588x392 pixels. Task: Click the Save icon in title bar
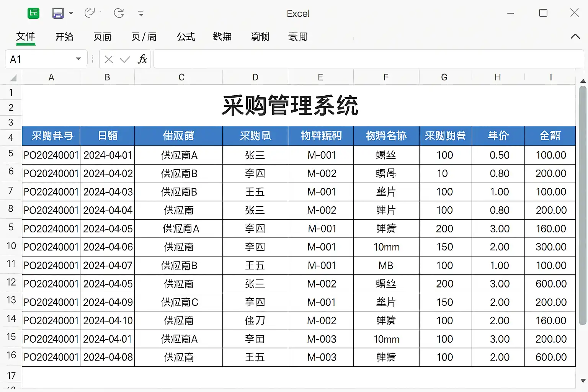coord(58,13)
